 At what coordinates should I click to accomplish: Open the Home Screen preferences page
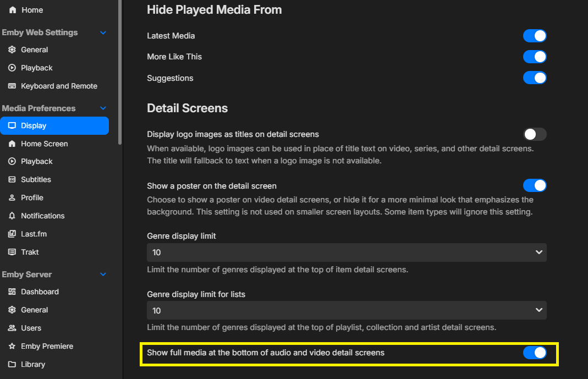(x=44, y=144)
